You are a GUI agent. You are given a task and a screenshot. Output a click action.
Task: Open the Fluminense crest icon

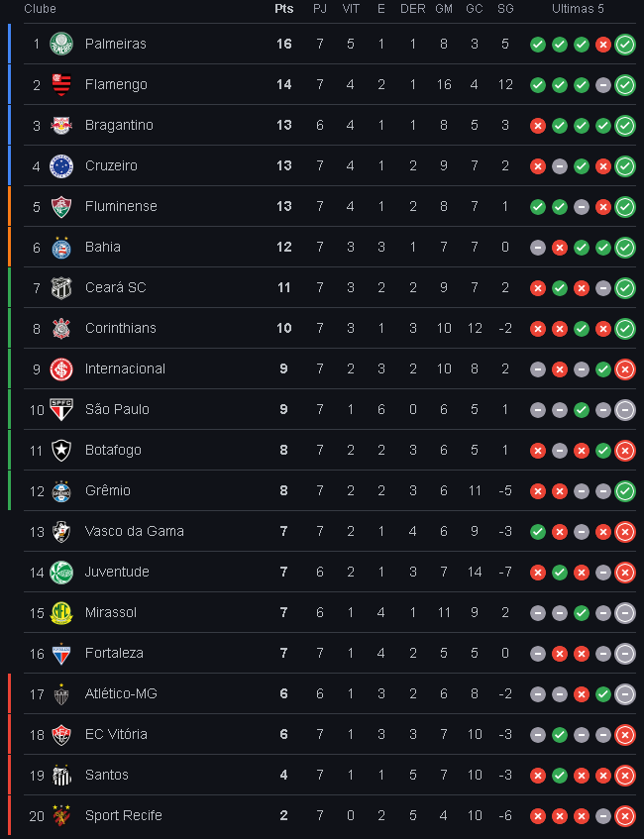(61, 207)
